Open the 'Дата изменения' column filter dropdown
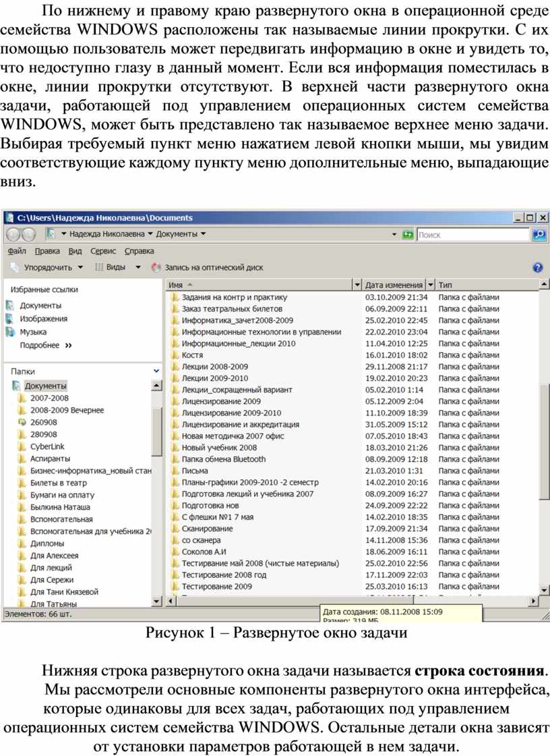This screenshot has height=756, width=550. (x=431, y=285)
